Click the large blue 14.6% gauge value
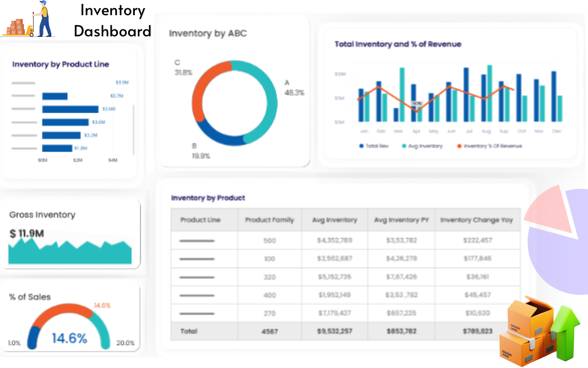 click(69, 338)
